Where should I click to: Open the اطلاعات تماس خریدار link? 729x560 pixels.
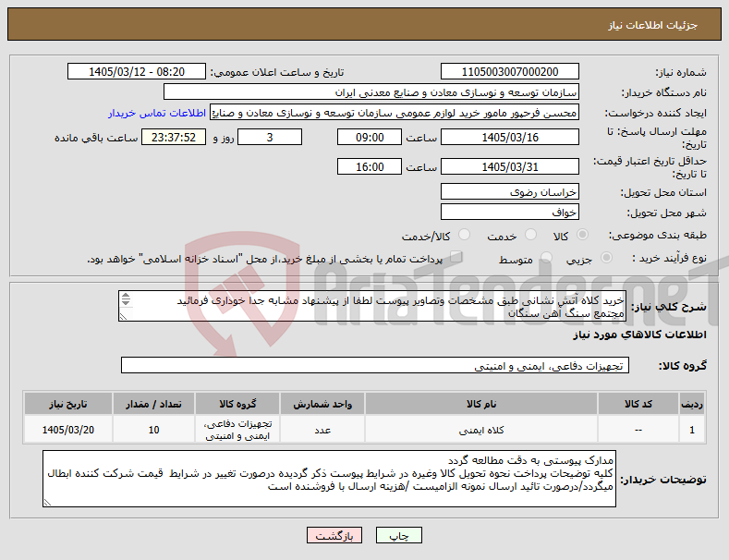click(x=157, y=113)
